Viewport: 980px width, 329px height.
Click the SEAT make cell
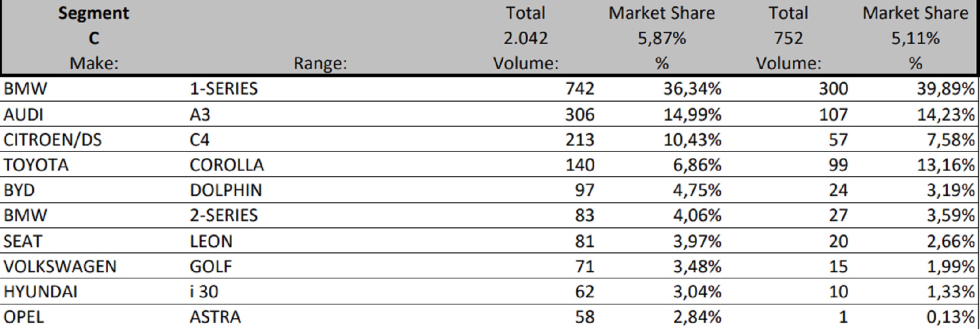pyautogui.click(x=23, y=241)
